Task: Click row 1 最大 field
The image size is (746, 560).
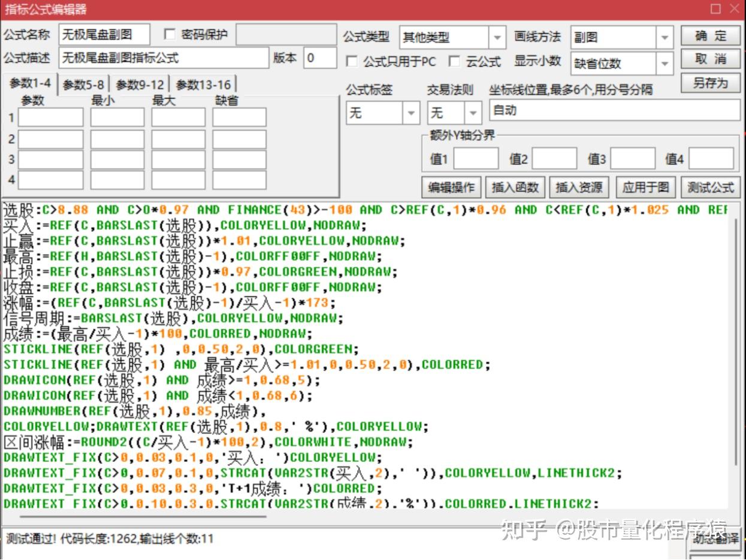Action: pyautogui.click(x=178, y=117)
